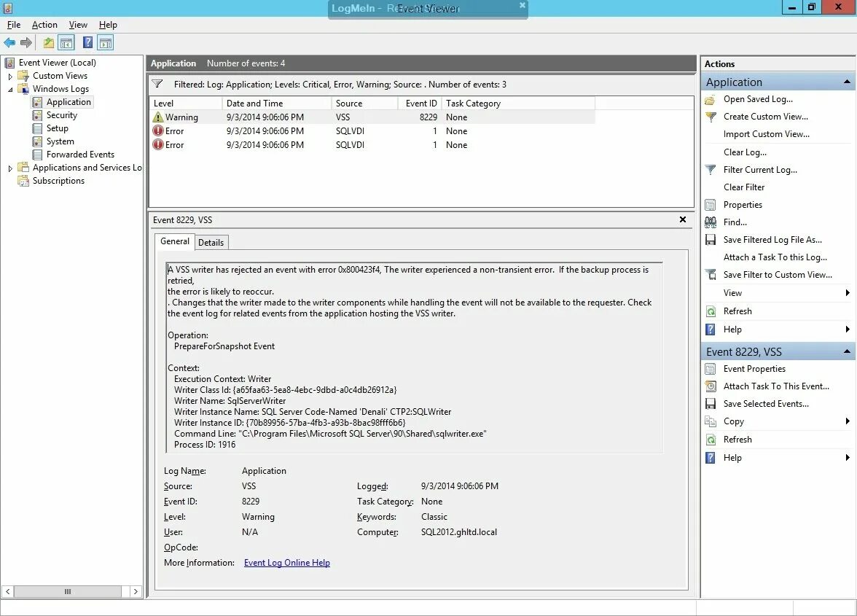Open Help submenu arrow under Event 8229 section

[847, 458]
